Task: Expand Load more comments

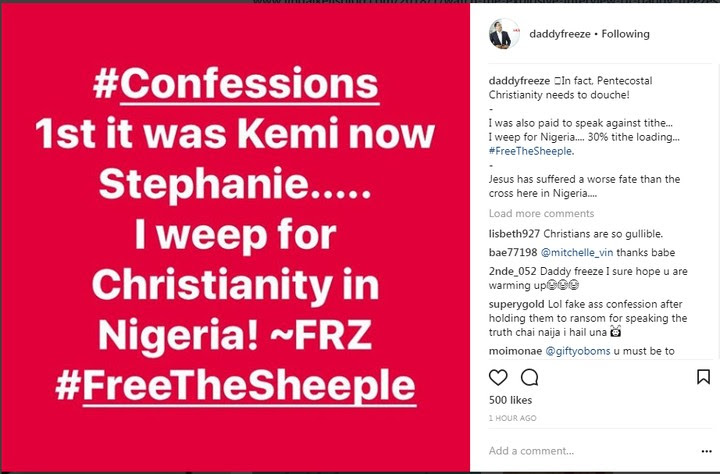Action: [541, 214]
